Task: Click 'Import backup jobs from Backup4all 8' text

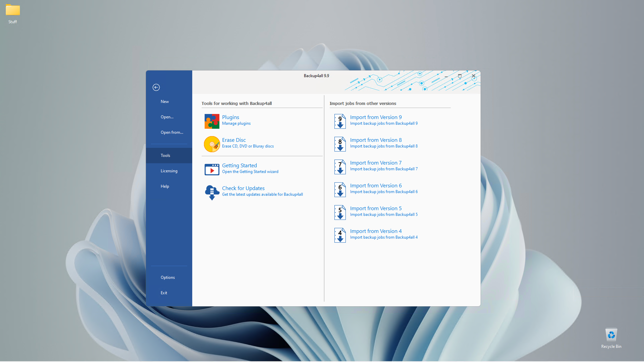Action: click(384, 146)
